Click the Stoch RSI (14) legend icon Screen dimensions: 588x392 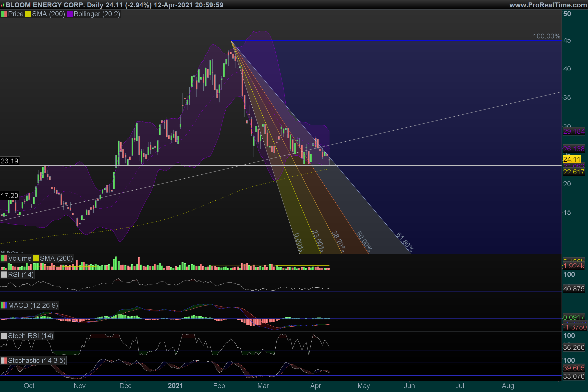coord(4,336)
